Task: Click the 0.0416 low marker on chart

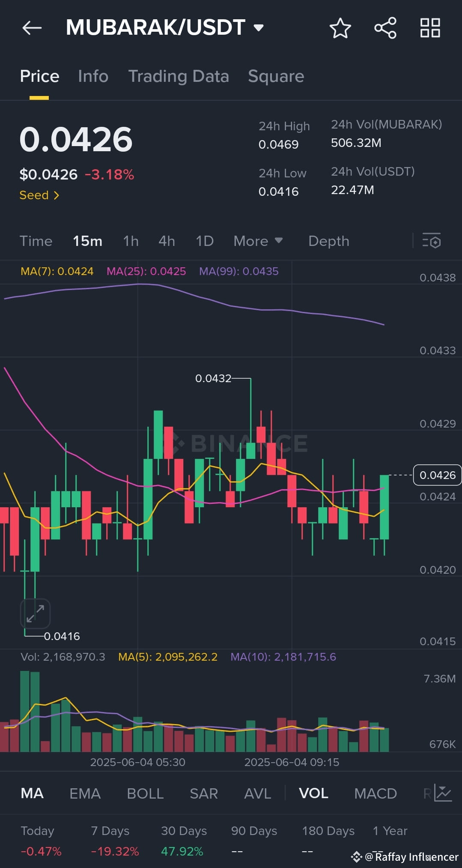Action: pyautogui.click(x=62, y=636)
